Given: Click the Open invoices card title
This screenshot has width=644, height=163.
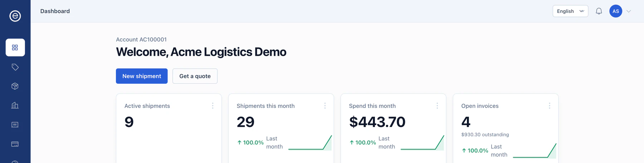Looking at the screenshot, I should (480, 106).
